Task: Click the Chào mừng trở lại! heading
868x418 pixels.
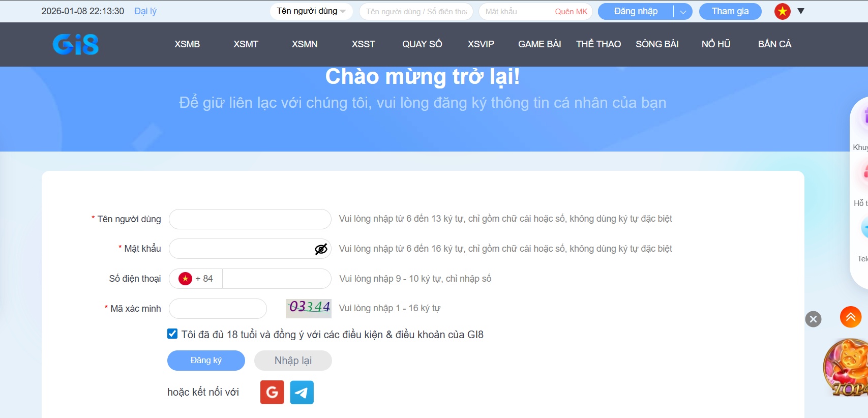Action: pos(423,77)
